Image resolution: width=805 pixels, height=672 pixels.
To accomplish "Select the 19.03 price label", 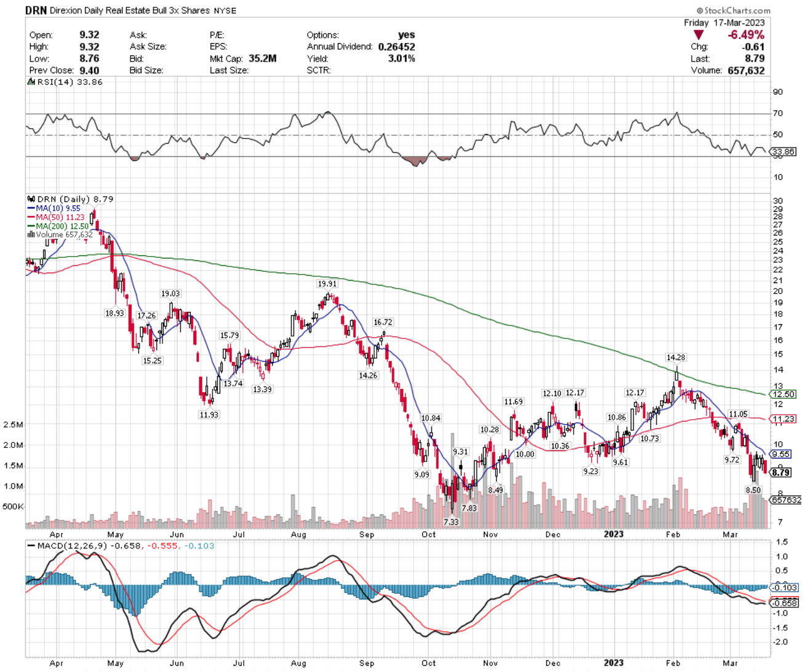I will [x=170, y=294].
